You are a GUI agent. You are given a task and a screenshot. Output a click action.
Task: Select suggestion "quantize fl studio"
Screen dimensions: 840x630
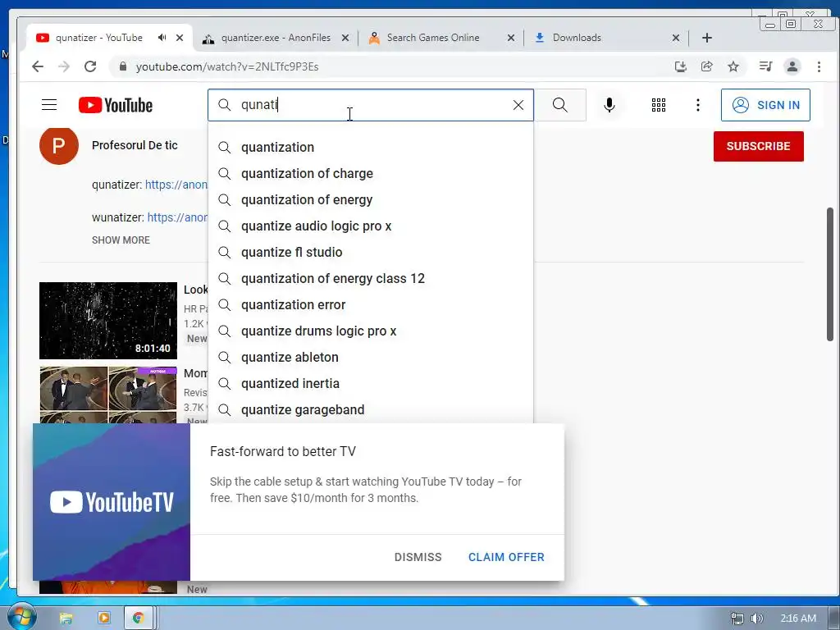pyautogui.click(x=371, y=253)
